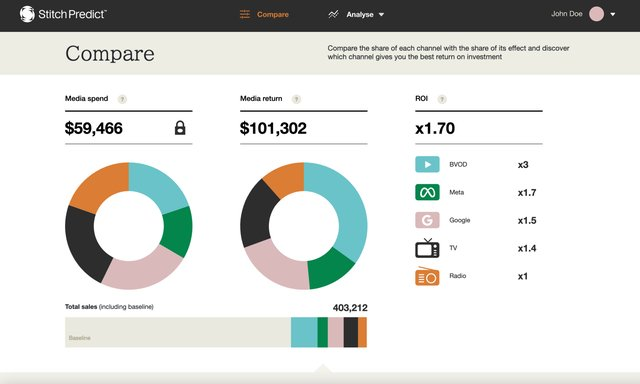The height and width of the screenshot is (384, 640).
Task: Open the Media spend help tooltip icon
Action: (122, 99)
